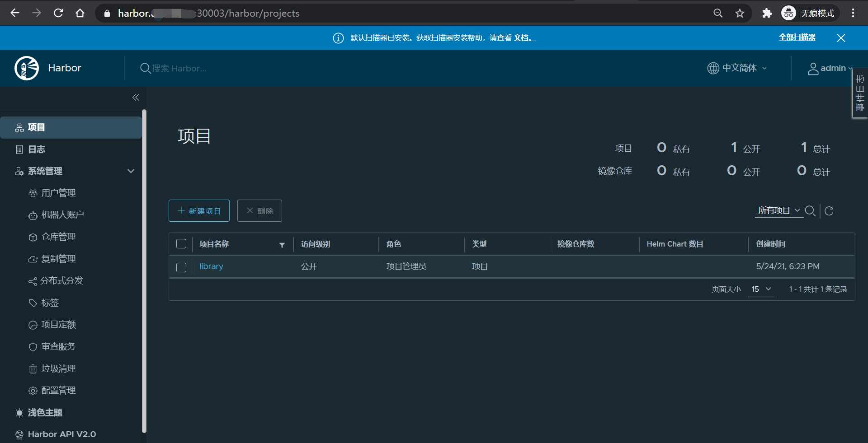
Task: Click the 5/24/21, 6:23 PM creation time
Action: [788, 266]
